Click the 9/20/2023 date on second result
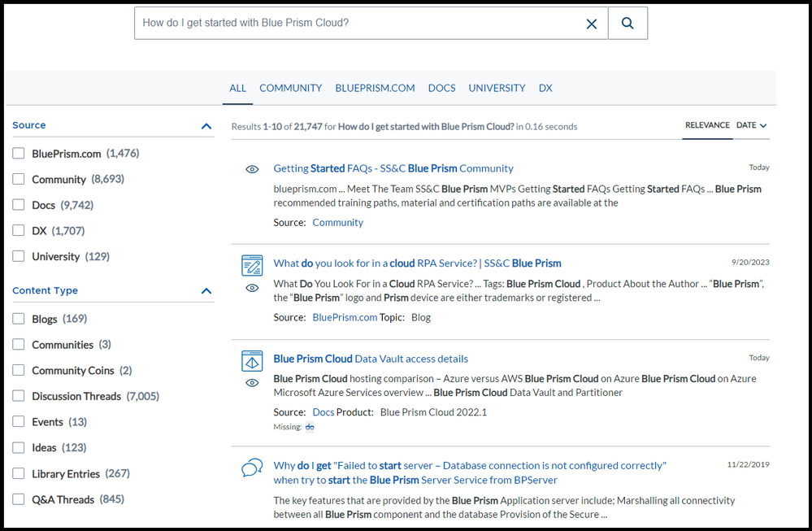 [750, 262]
